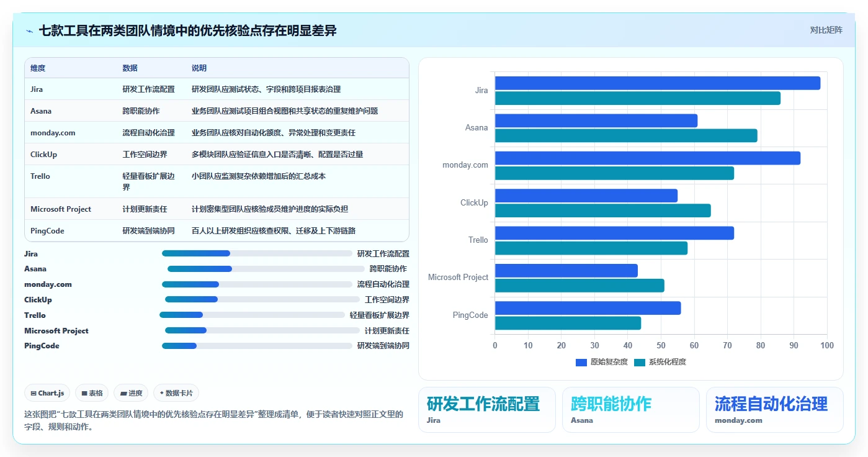Click the Jira teal bar in chart
Viewport: 868px width, 457px height.
(x=638, y=98)
